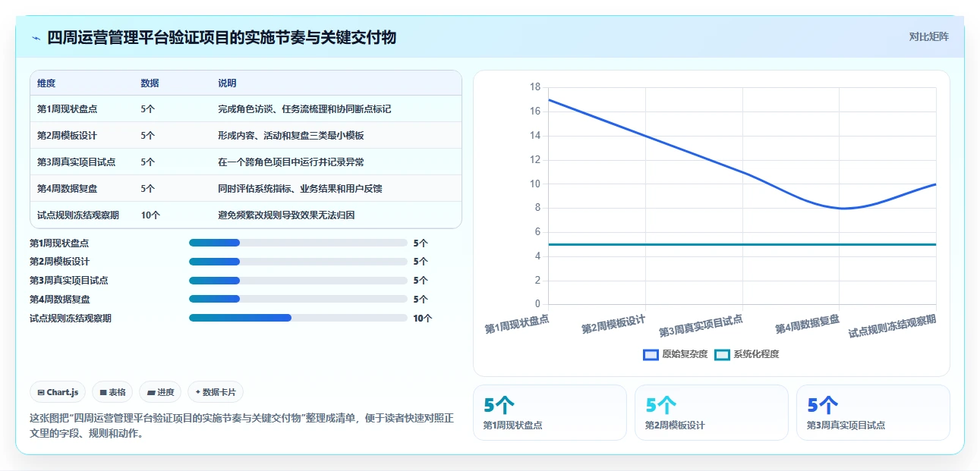Click description 形成内容、活动和复盘三类最小模板
The width and height of the screenshot is (980, 471).
point(291,136)
